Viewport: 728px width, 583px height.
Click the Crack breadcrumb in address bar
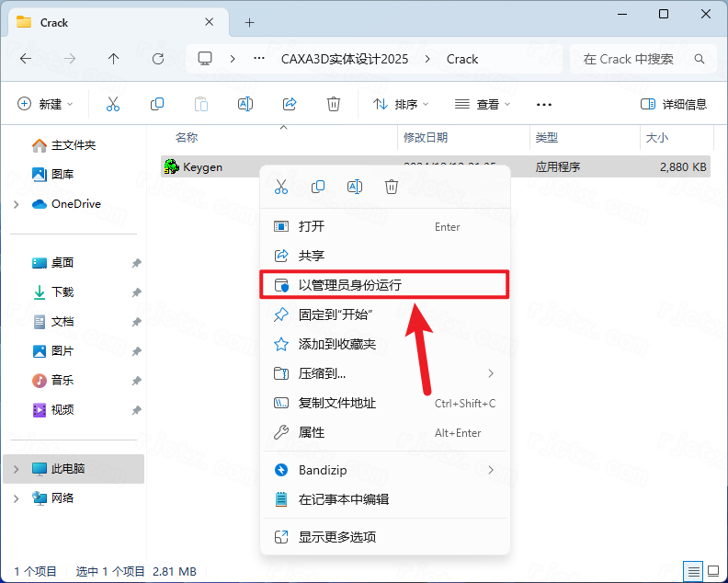462,59
